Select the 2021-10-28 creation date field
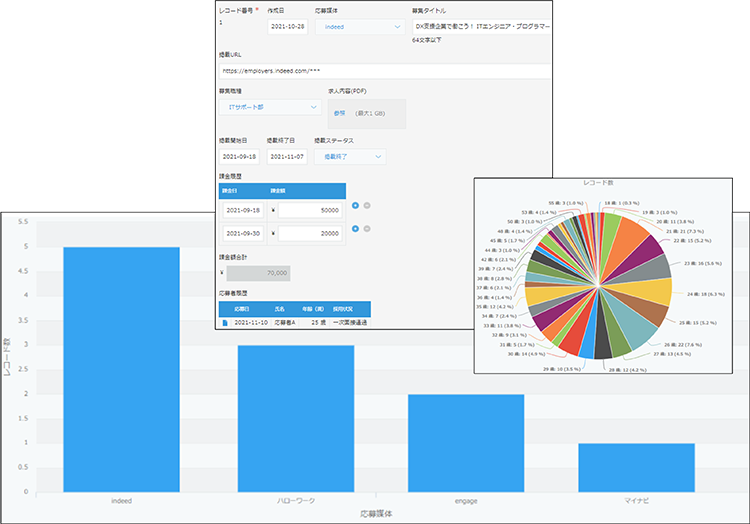Image resolution: width=750 pixels, height=524 pixels. tap(287, 27)
